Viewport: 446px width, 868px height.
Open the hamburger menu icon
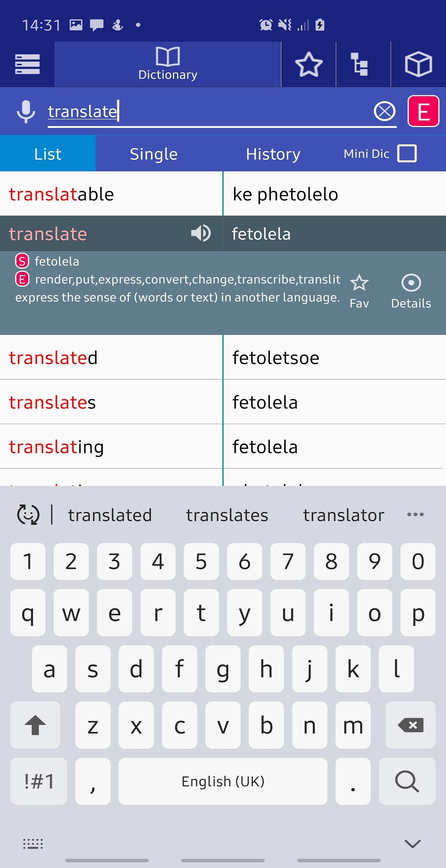(x=27, y=64)
